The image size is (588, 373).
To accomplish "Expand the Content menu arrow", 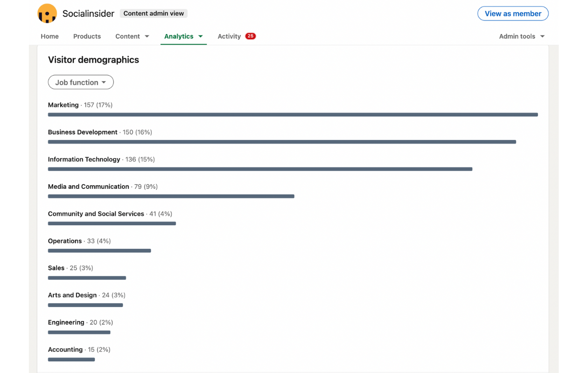I will 147,36.
